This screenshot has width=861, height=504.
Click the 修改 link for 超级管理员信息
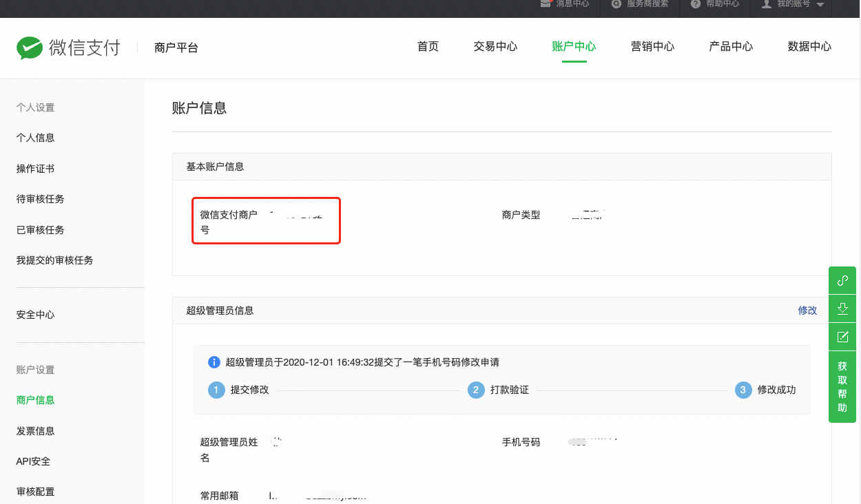808,311
